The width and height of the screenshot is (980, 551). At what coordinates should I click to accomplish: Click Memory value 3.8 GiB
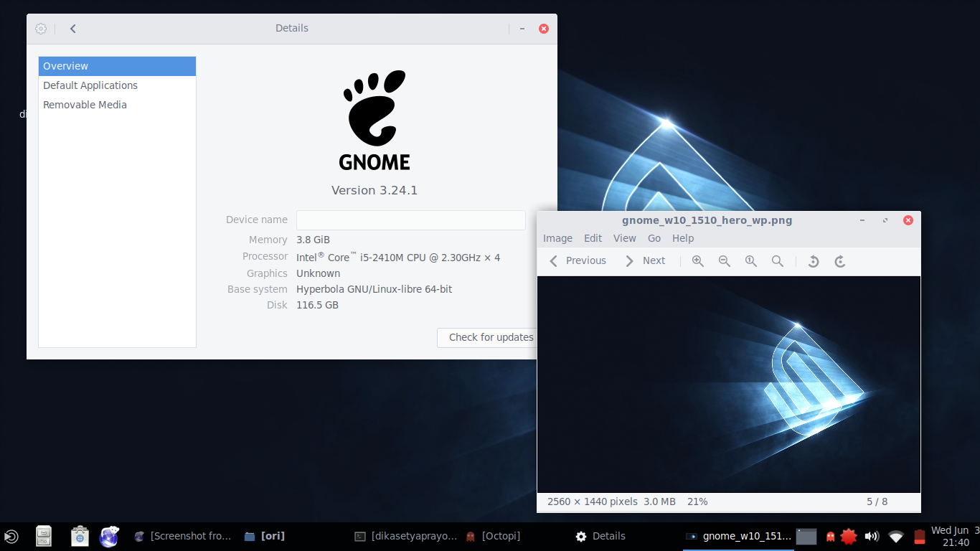coord(313,240)
